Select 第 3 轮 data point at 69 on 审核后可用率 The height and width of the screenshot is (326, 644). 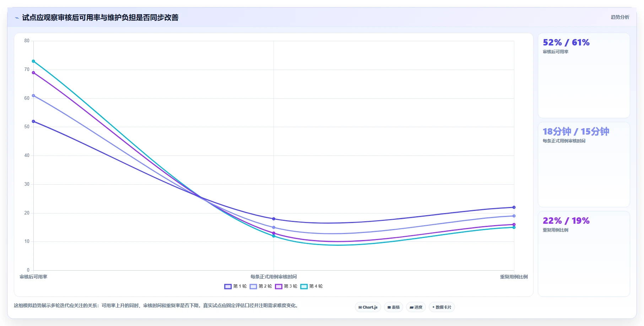click(33, 72)
